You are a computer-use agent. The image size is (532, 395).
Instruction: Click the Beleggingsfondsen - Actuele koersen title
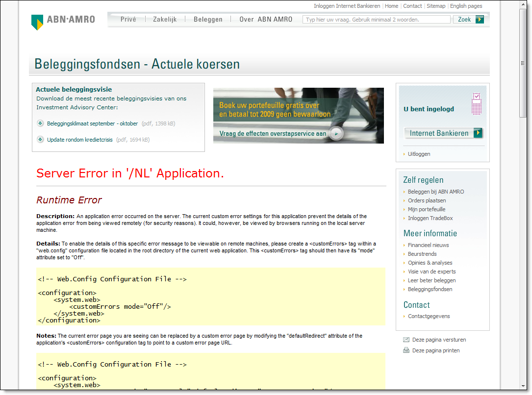[137, 64]
